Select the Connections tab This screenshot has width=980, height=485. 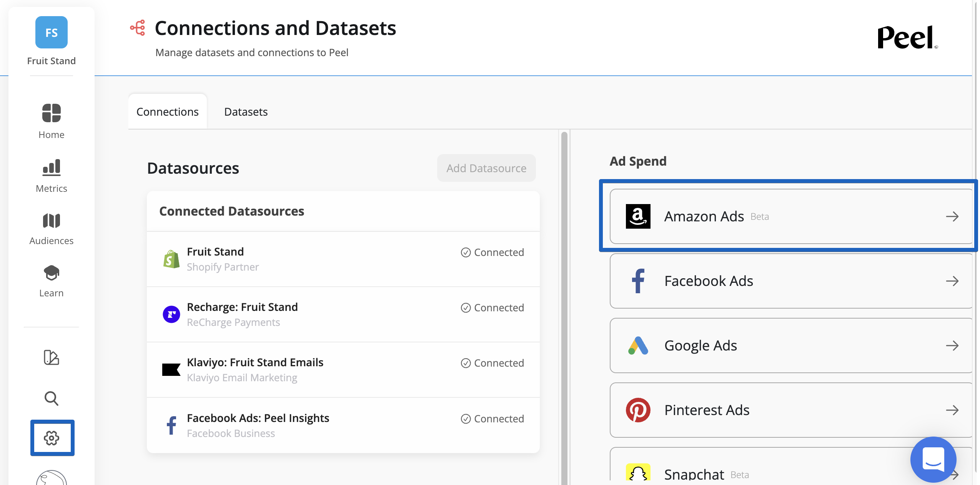(167, 112)
